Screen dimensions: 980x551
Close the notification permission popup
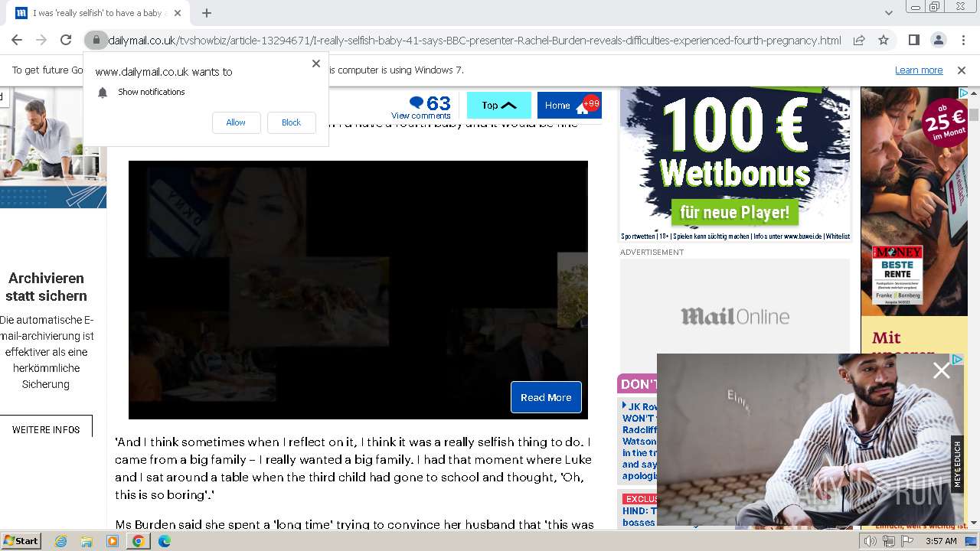316,64
